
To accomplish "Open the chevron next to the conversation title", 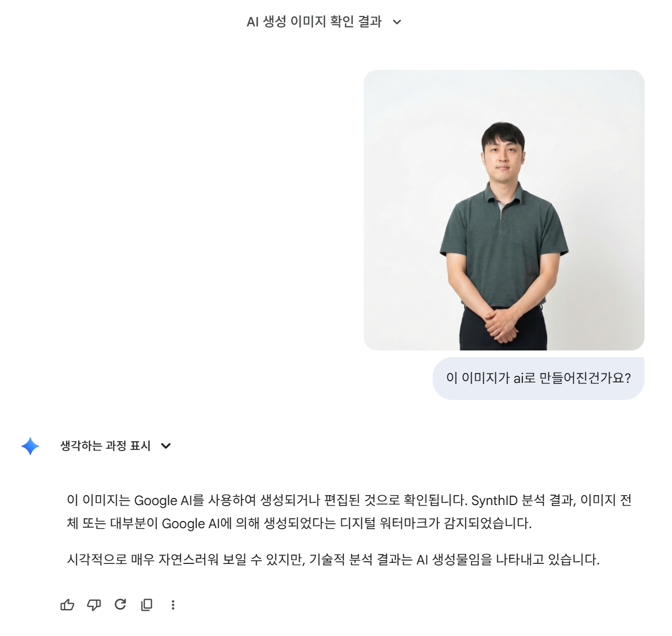I will tap(397, 22).
